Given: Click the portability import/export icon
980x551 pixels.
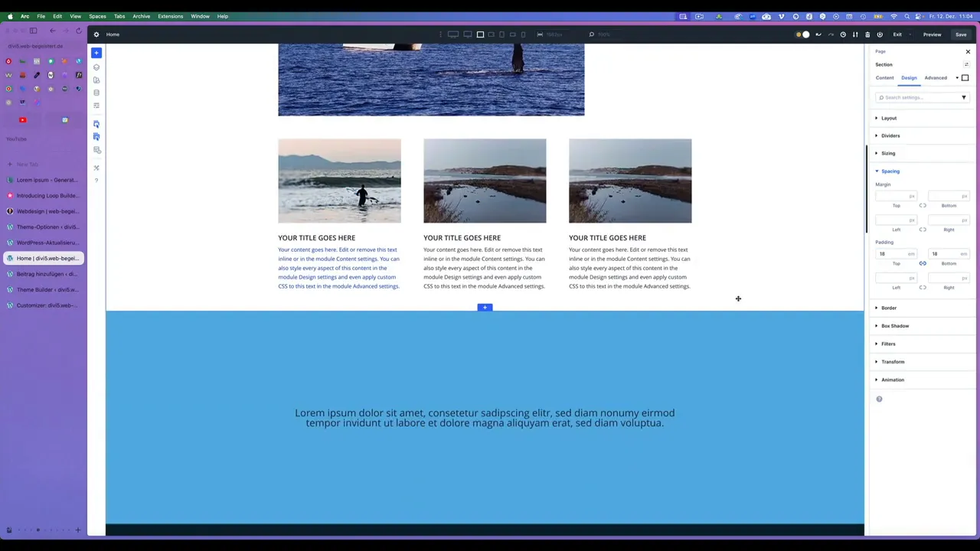Looking at the screenshot, I should [x=855, y=34].
